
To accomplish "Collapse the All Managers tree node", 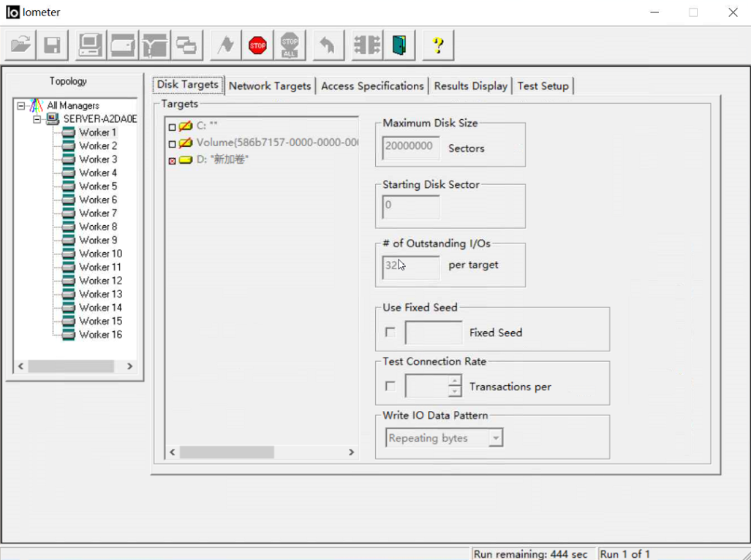I will point(21,106).
